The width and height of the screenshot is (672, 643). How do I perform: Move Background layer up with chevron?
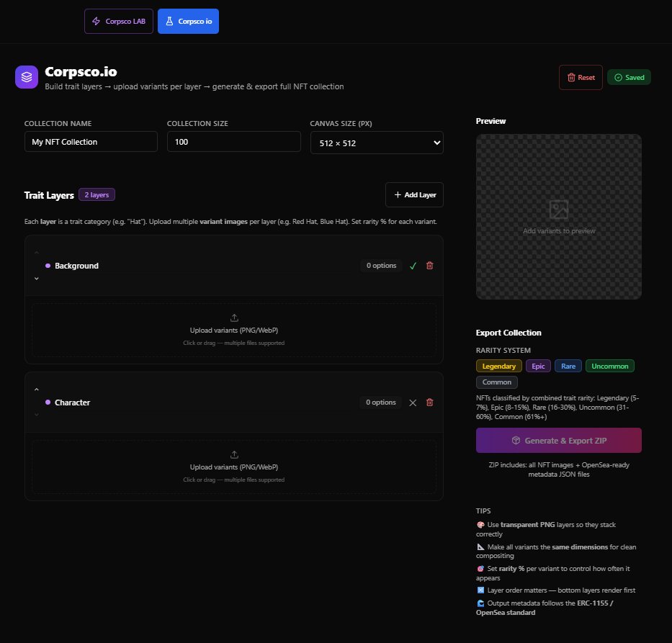pos(37,253)
